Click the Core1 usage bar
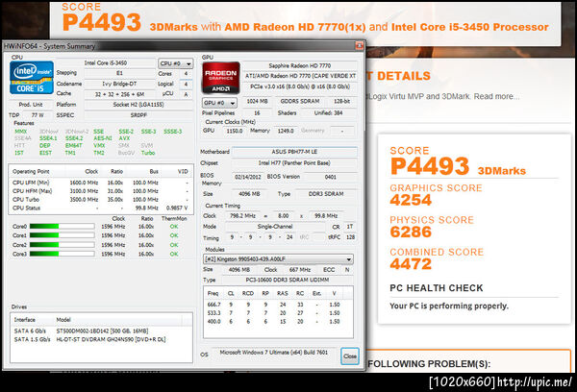This screenshot has height=392, width=577. coord(62,235)
